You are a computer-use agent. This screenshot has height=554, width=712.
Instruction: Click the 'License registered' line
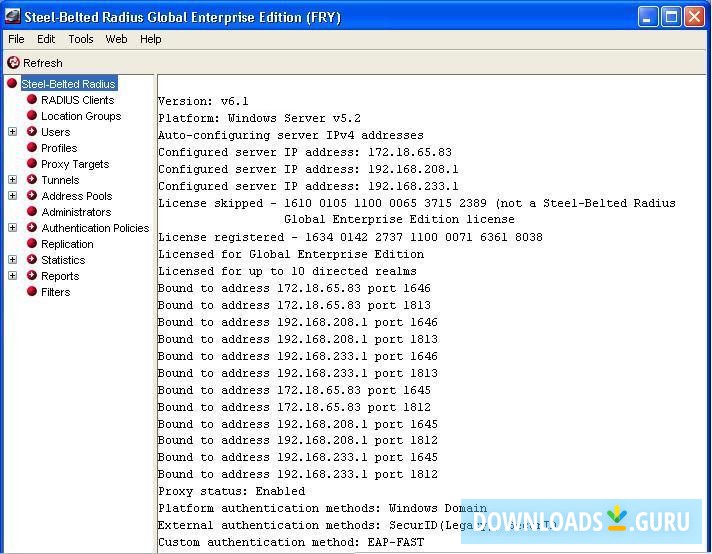coord(350,237)
